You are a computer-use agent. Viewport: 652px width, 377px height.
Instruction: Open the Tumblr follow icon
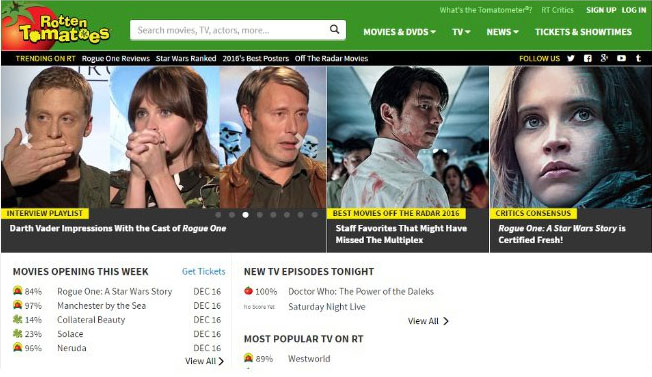(638, 58)
